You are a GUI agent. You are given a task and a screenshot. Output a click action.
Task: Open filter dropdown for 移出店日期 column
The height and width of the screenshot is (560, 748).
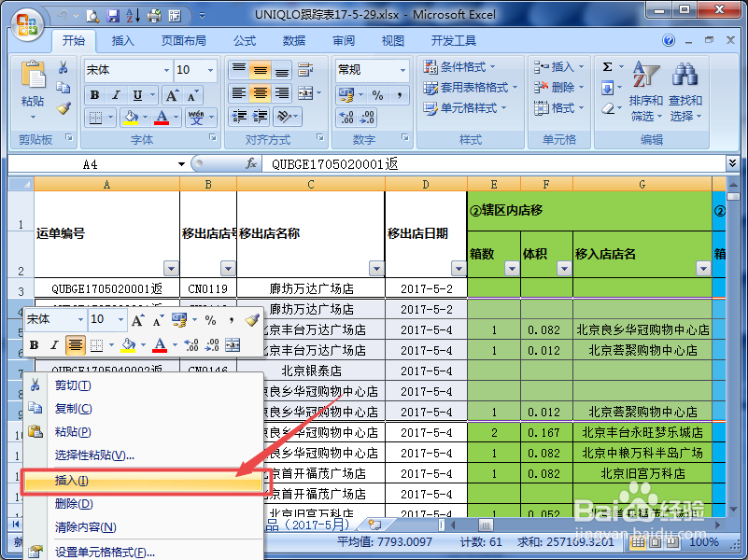[x=459, y=269]
